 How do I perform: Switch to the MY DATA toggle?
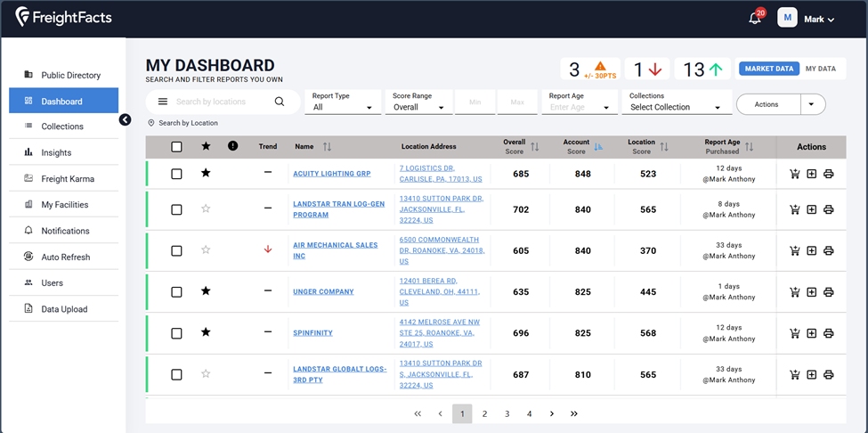click(821, 69)
